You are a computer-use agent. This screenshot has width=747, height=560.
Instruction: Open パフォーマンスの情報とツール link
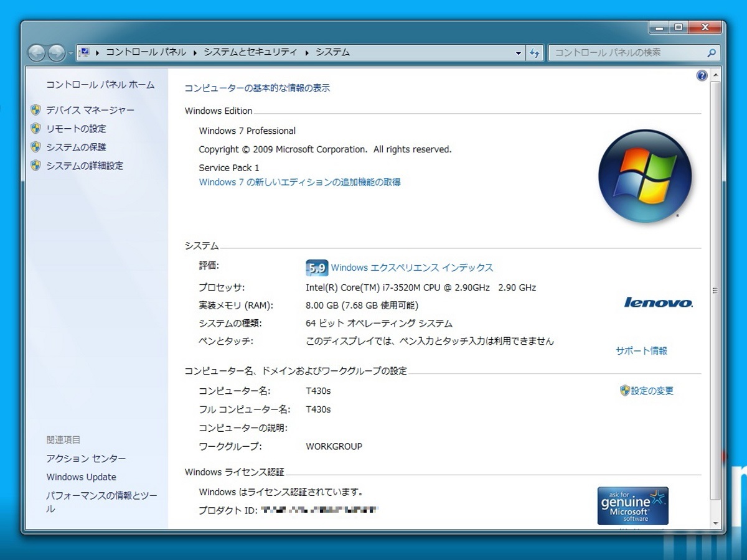[101, 502]
